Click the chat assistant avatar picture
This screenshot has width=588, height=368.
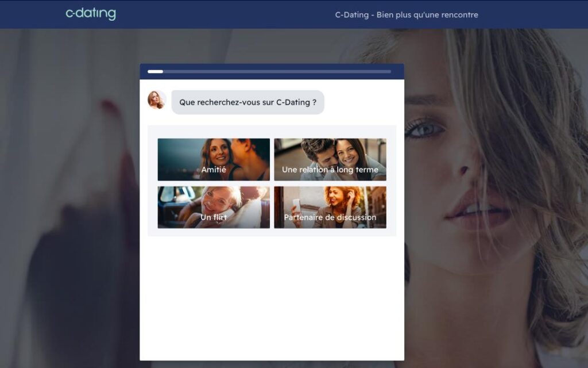(x=157, y=100)
